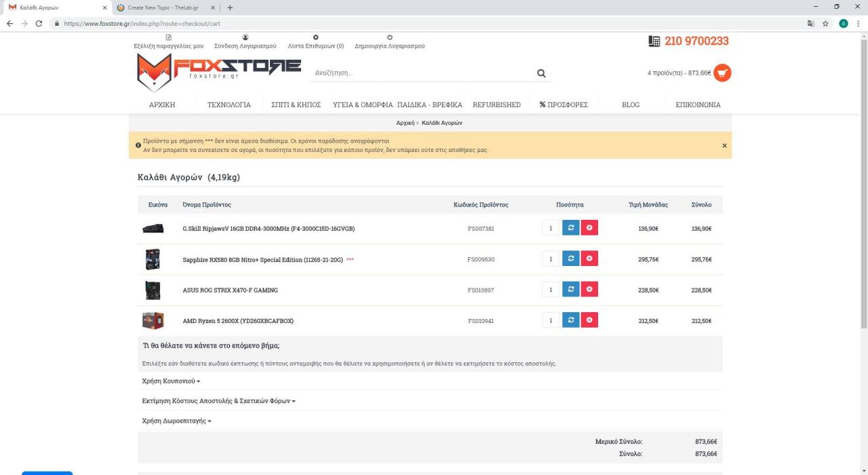Go to BLOG page
This screenshot has height=475, width=868.
[631, 104]
